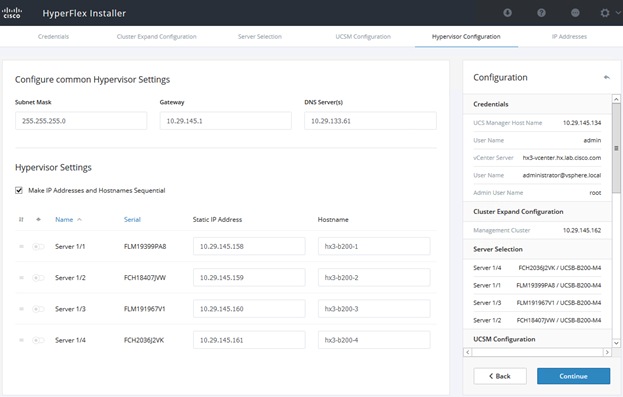Click the reorder icon in table header
The height and width of the screenshot is (397, 623).
pyautogui.click(x=21, y=219)
